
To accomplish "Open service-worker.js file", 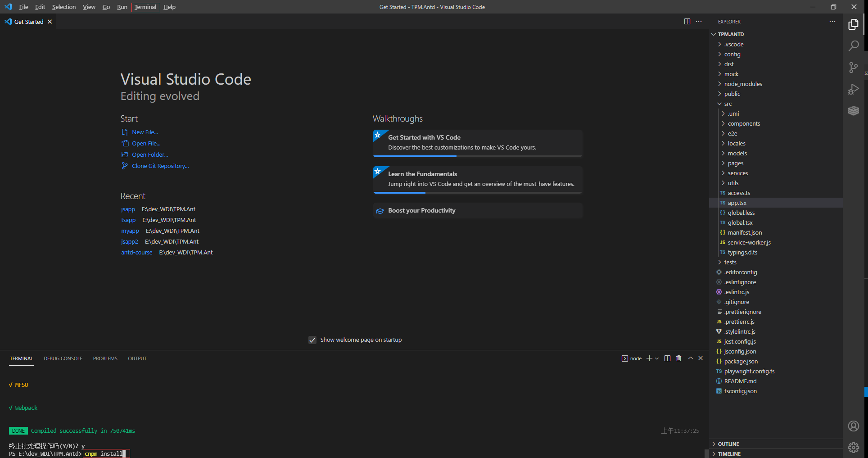I will [776, 242].
